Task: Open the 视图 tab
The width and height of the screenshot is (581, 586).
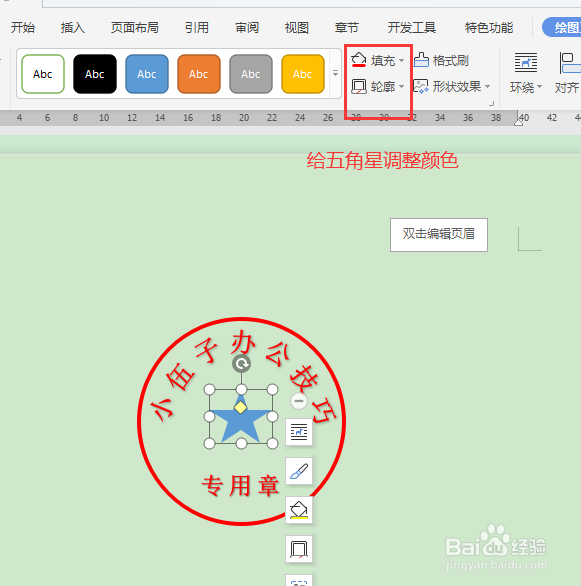Action: 297,28
